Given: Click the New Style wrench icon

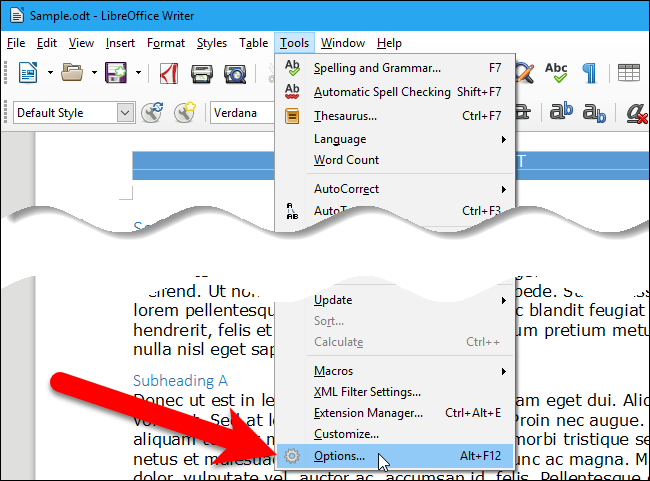Looking at the screenshot, I should click(185, 112).
